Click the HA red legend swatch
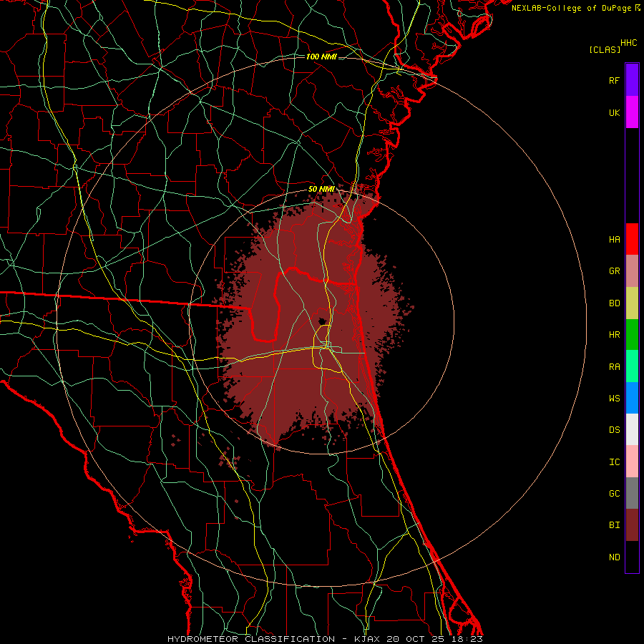 pos(632,239)
